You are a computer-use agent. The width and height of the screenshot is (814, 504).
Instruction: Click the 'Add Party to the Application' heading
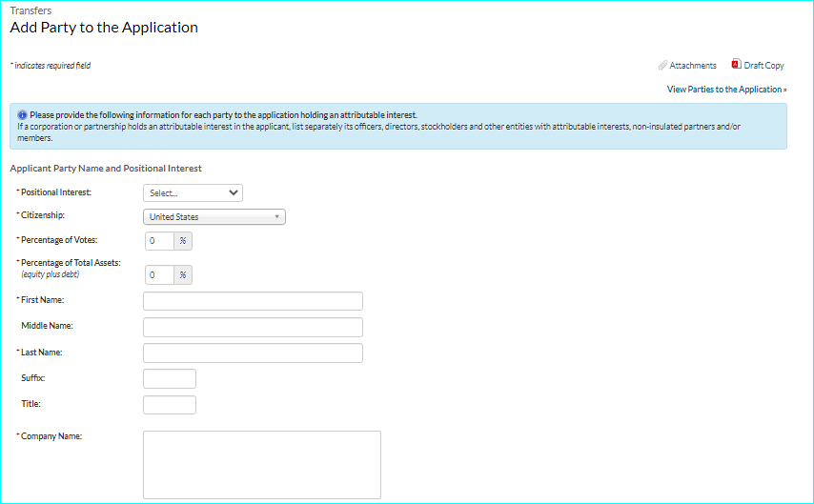[104, 28]
